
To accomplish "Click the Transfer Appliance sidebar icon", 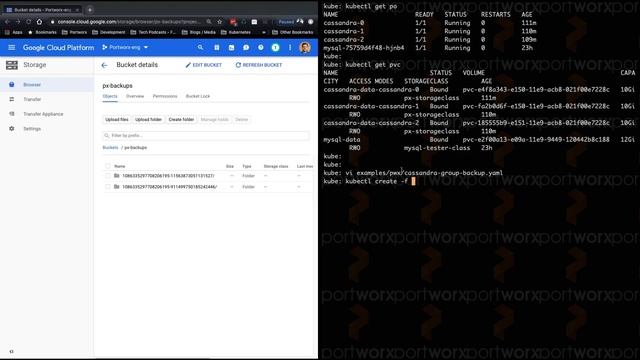I will click(x=11, y=114).
